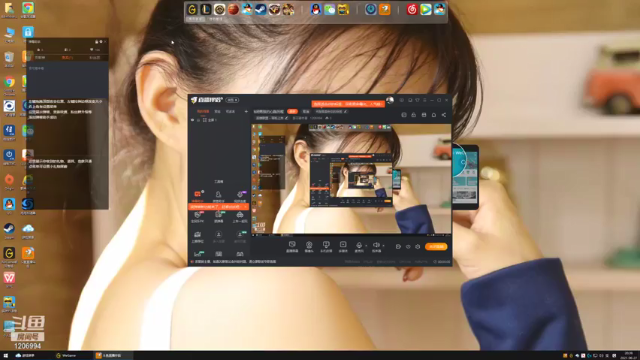640x360 pixels.
Task: Select second scene tab in left panel
Action: point(217,111)
